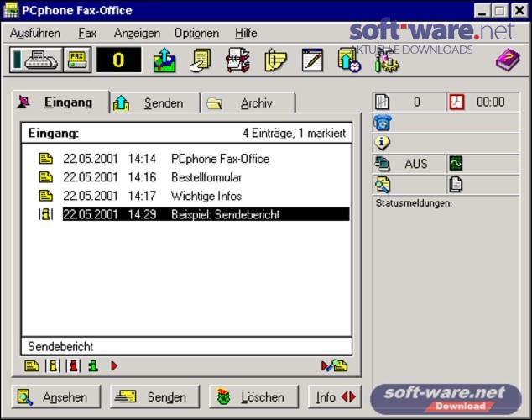The width and height of the screenshot is (532, 420).
Task: Open the Hilfe menu
Action: [x=246, y=34]
